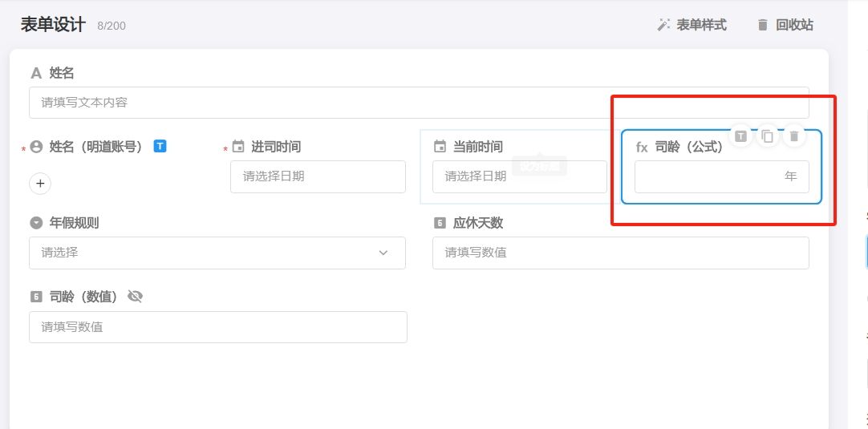Select the 当前时间 field label
The height and width of the screenshot is (429, 868).
(478, 147)
